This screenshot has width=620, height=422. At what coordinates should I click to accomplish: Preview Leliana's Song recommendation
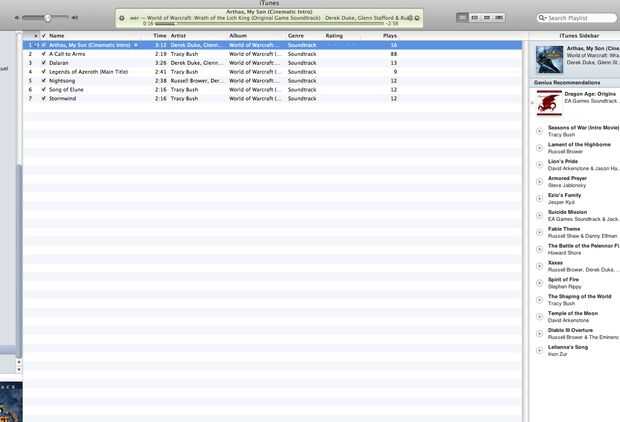click(x=539, y=350)
